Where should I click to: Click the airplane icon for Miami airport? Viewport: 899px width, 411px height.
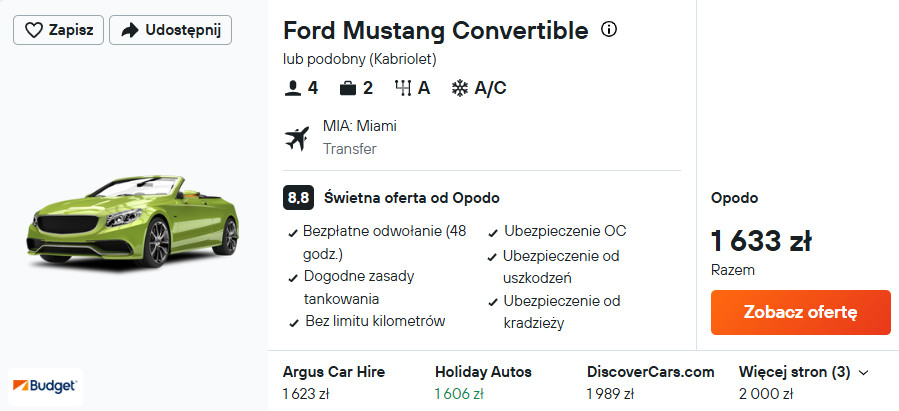[x=297, y=138]
